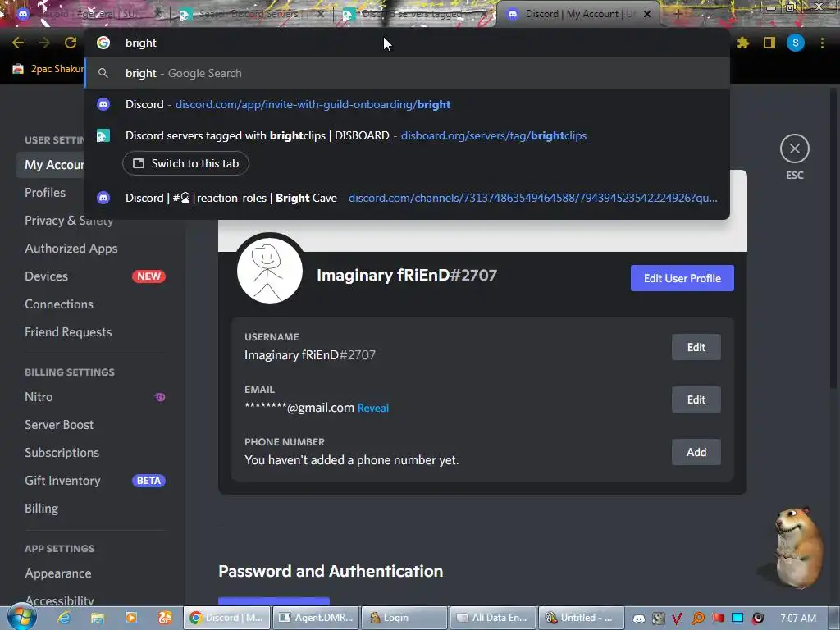Open a new browser tab with plus
This screenshot has height=630, width=840.
tap(678, 14)
